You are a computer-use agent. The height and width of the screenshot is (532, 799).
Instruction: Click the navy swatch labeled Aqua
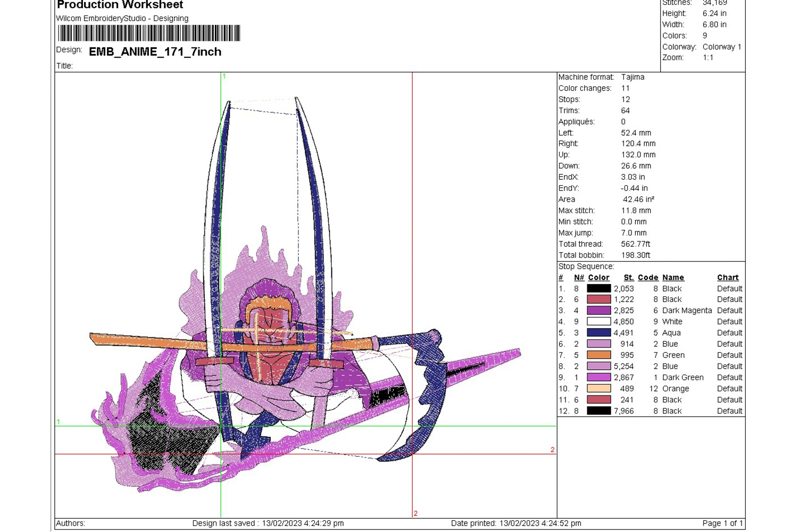[598, 333]
